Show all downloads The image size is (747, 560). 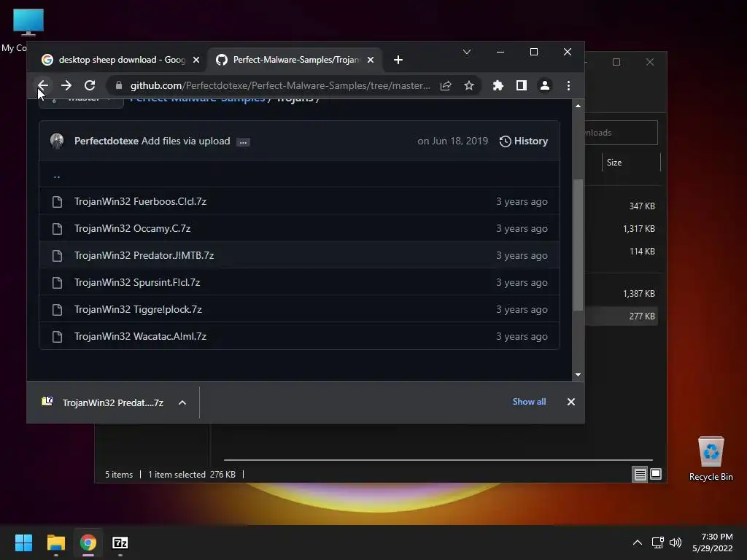pos(529,402)
